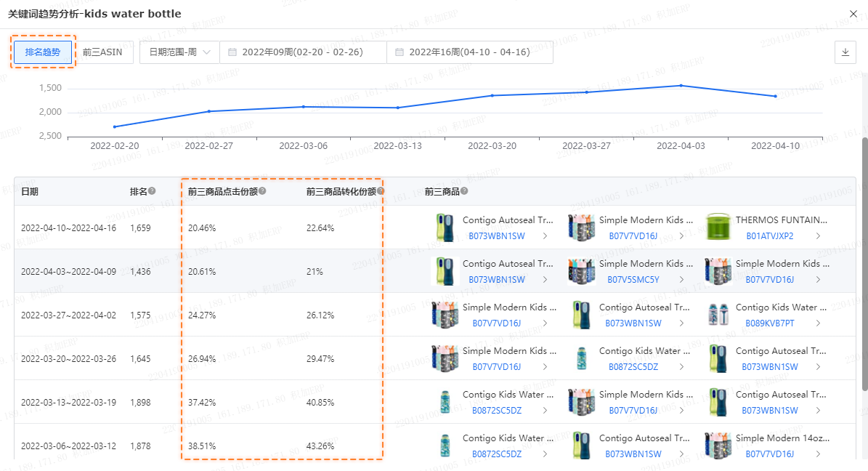Click rank value 1,436
This screenshot has height=471, width=868.
140,272
